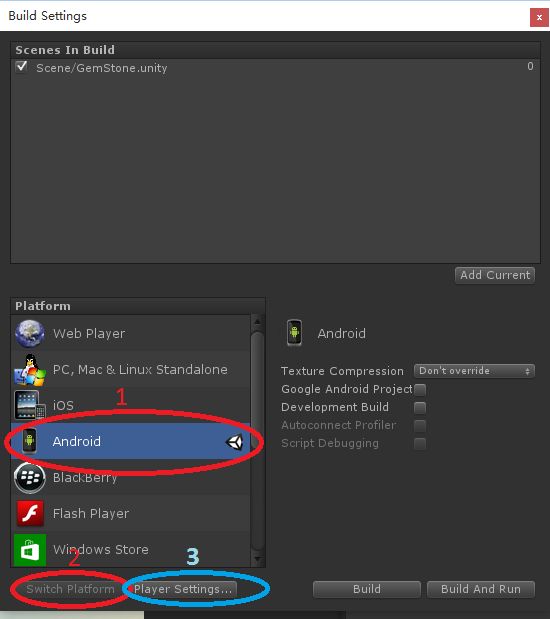550x619 pixels.
Task: Select the BlackBerry platform label
Action: [85, 478]
